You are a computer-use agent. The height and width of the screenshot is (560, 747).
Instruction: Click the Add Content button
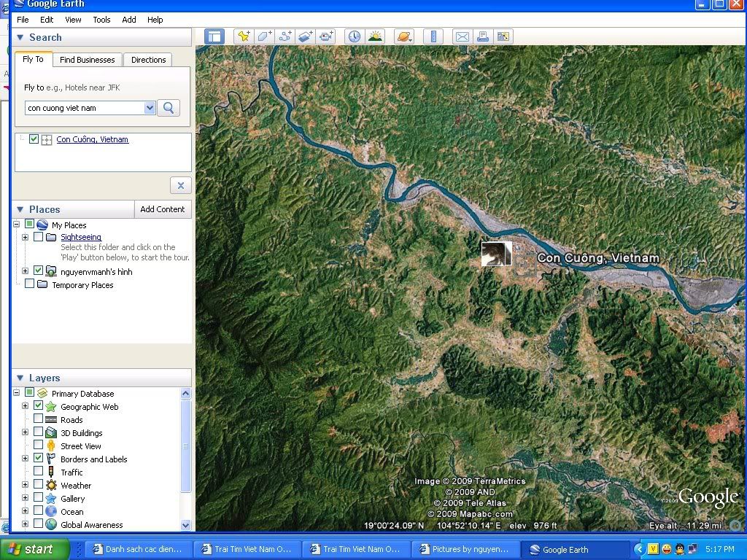pyautogui.click(x=163, y=209)
